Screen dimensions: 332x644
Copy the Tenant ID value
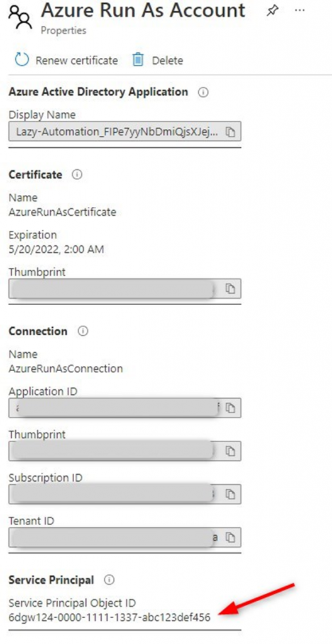231,537
